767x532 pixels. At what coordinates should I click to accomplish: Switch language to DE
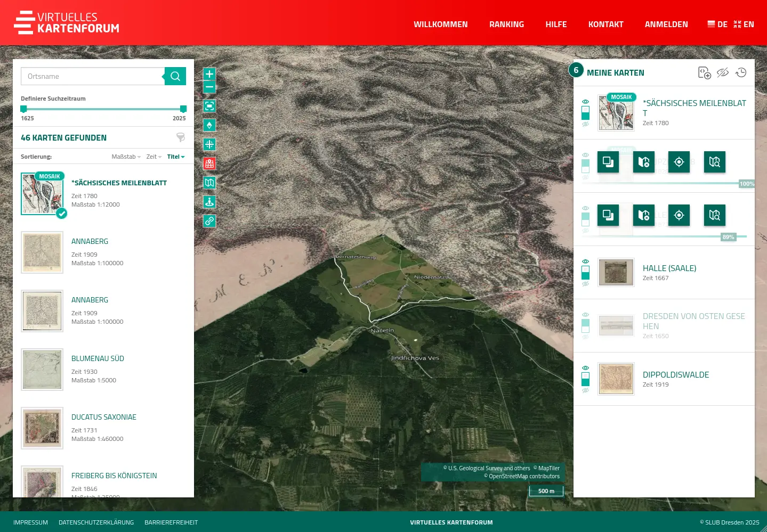click(717, 24)
